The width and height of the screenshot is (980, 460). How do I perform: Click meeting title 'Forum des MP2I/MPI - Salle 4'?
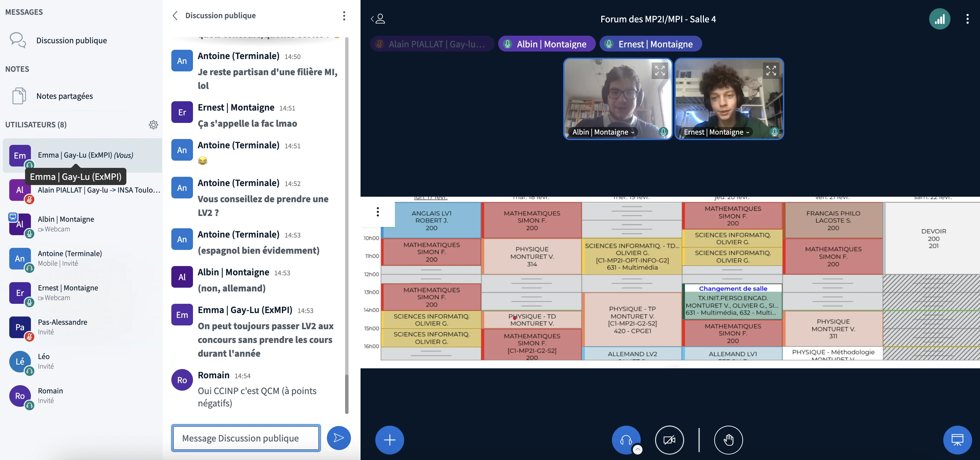pyautogui.click(x=658, y=19)
